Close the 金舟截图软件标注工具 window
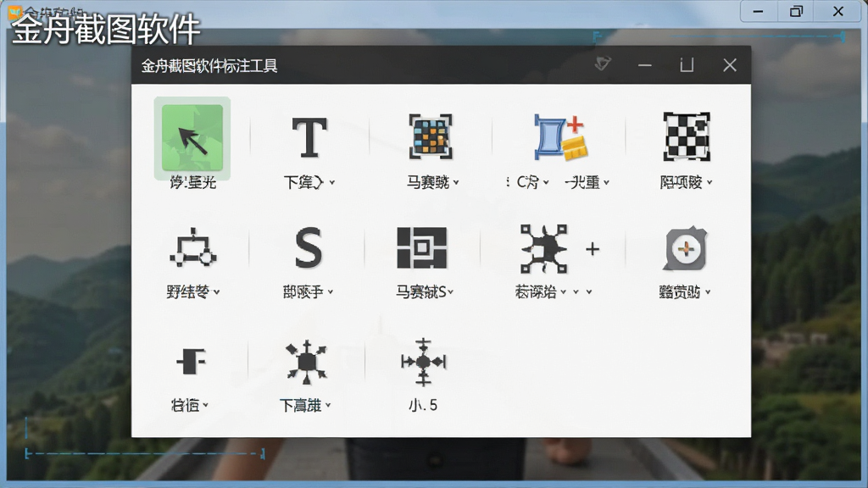Image resolution: width=868 pixels, height=488 pixels. [730, 65]
